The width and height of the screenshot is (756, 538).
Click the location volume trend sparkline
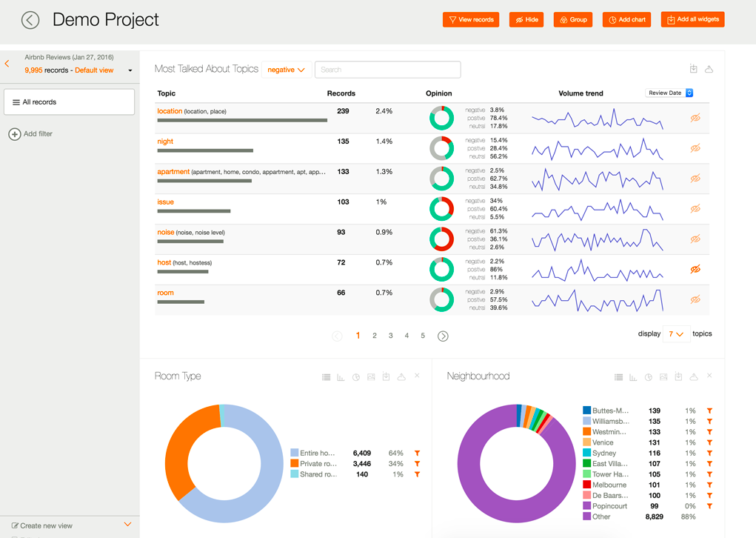tap(598, 119)
